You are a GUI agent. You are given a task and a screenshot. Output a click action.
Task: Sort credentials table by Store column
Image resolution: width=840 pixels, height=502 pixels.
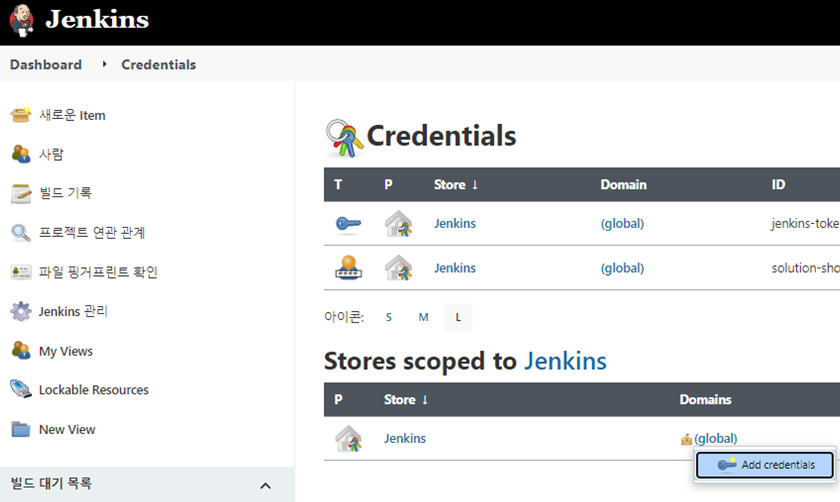tap(456, 185)
